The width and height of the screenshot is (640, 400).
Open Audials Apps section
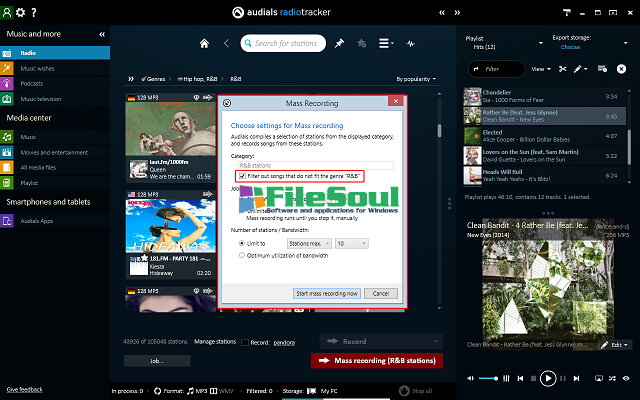55,221
